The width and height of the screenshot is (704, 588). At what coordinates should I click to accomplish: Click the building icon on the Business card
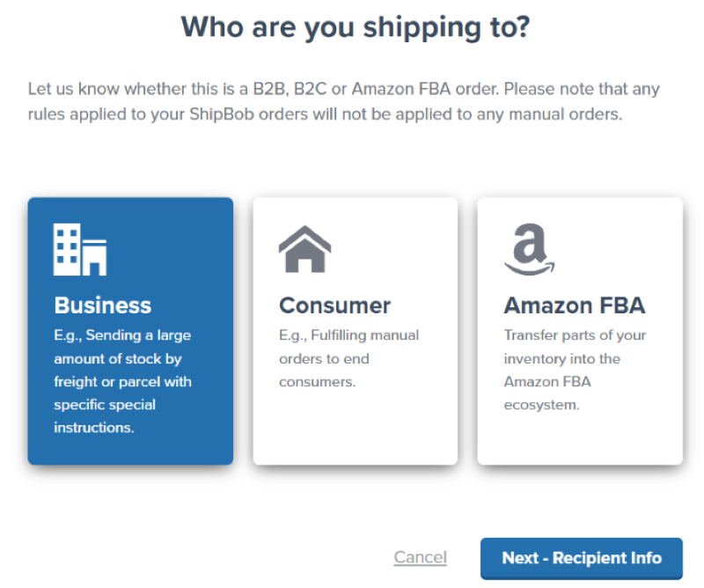80,249
